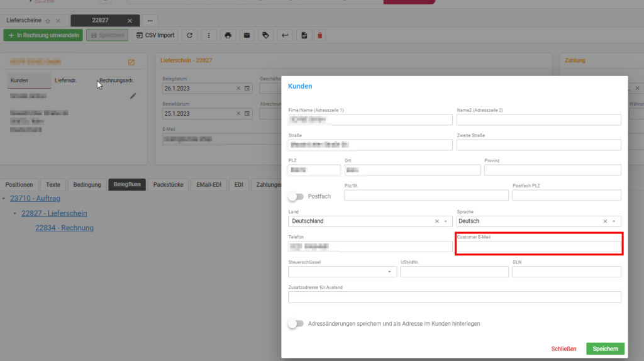Image resolution: width=644 pixels, height=361 pixels.
Task: Open the tab overflow ellipsis menu
Action: pos(150,21)
